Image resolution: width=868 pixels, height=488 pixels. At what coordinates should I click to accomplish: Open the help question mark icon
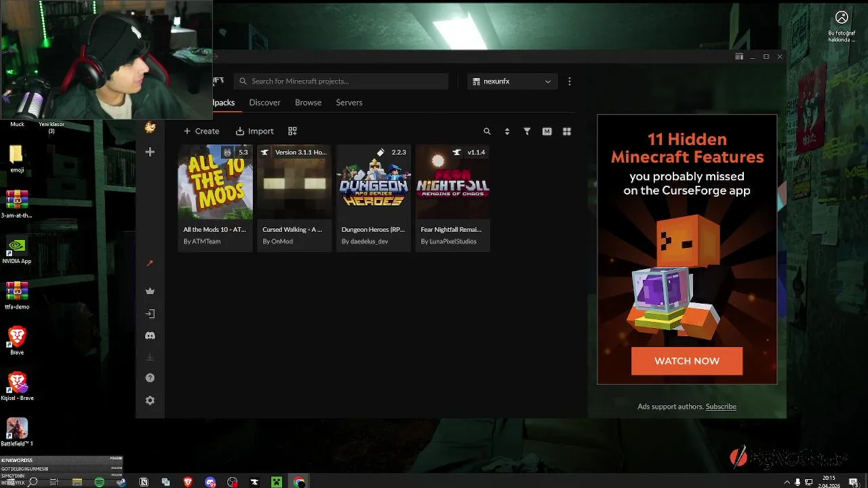(150, 378)
